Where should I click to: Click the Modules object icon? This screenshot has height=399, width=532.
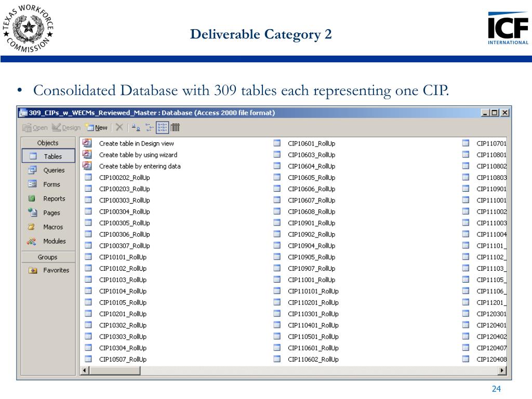(32, 241)
